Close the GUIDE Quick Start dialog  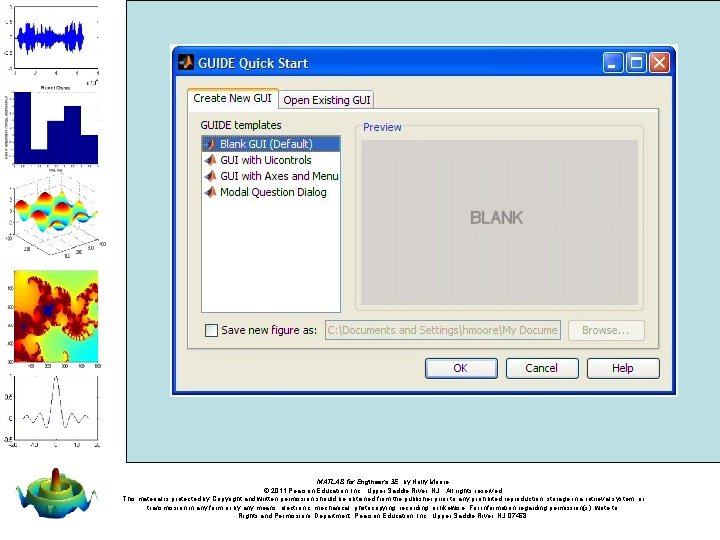point(659,62)
